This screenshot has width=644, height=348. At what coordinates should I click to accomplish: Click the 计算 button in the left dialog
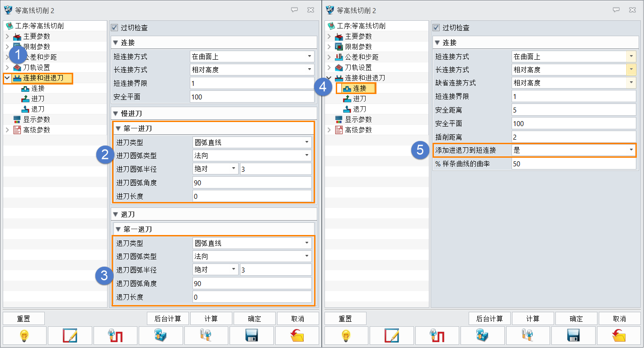click(211, 319)
